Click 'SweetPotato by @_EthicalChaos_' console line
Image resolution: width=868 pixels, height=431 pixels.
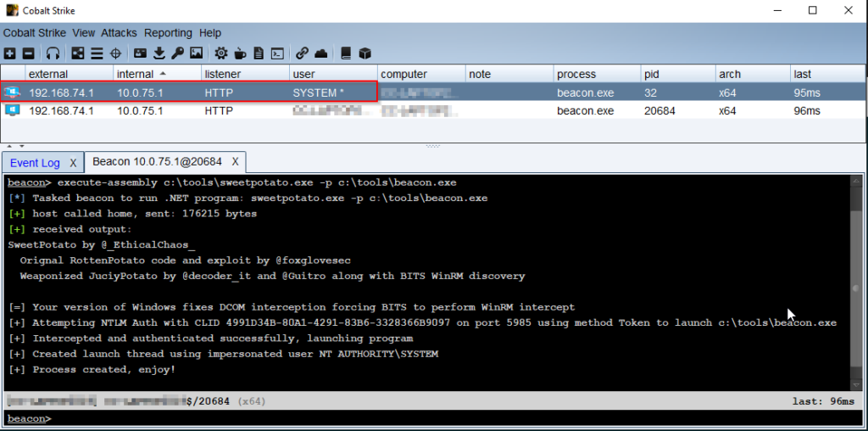[102, 244]
